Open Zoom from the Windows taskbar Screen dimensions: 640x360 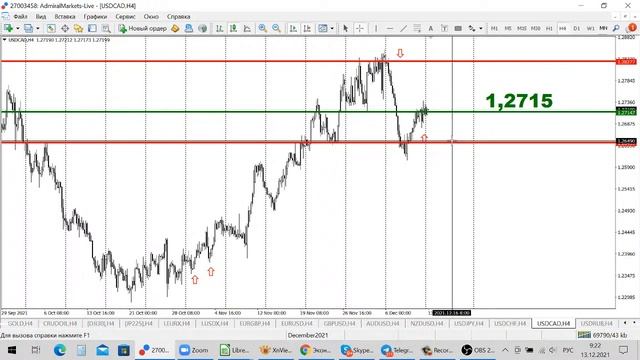pyautogui.click(x=194, y=350)
